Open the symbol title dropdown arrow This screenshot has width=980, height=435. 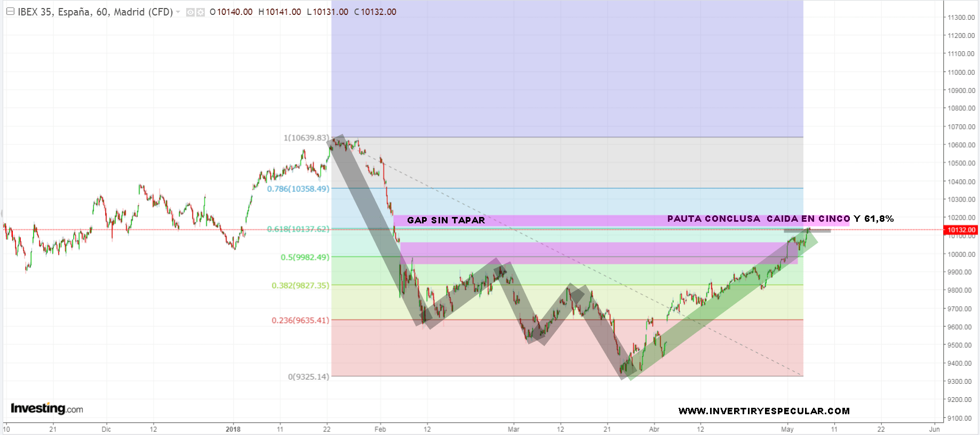[178, 12]
